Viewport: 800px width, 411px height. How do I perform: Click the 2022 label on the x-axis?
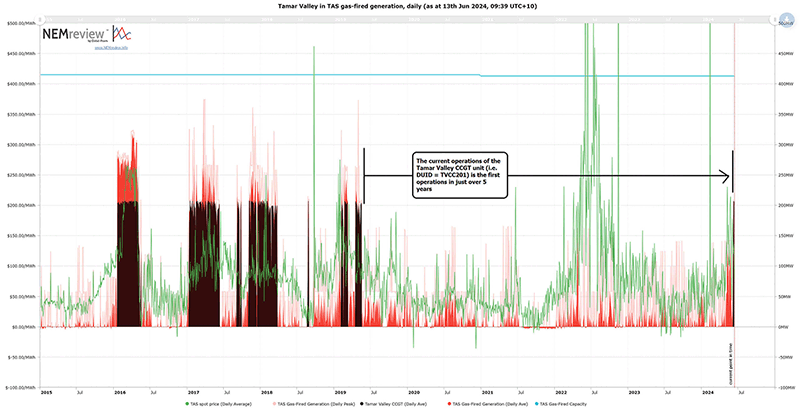click(x=561, y=392)
